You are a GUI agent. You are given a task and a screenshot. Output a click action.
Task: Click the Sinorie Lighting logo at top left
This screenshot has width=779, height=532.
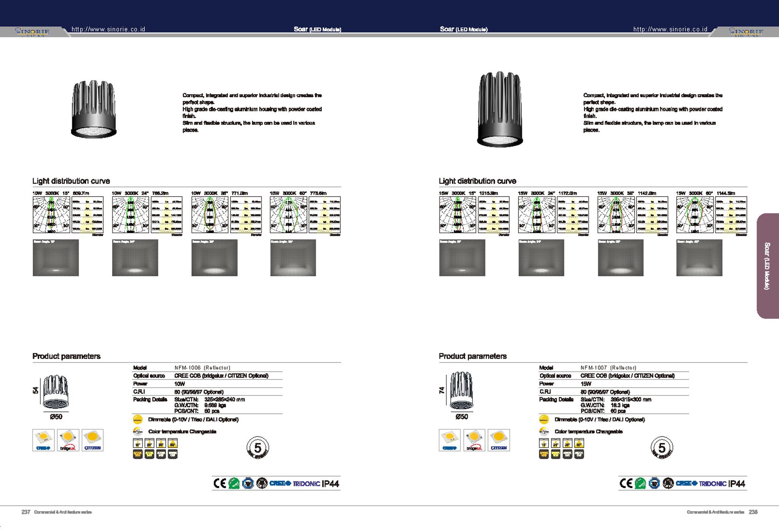point(32,32)
